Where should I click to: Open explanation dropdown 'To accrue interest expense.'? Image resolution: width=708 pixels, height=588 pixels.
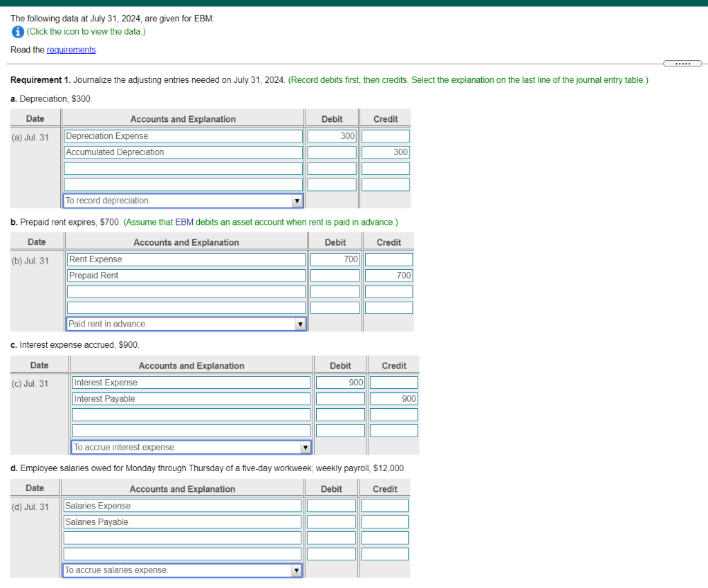point(192,447)
